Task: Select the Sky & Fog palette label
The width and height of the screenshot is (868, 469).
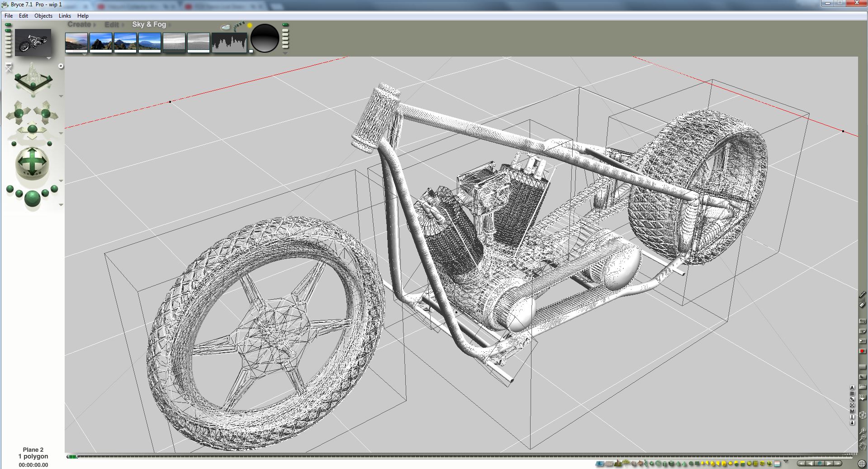Action: [x=149, y=24]
